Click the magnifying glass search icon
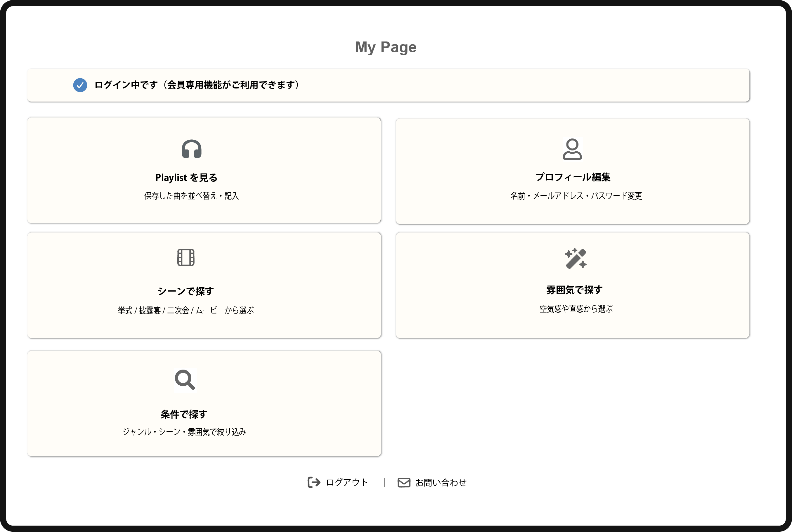The height and width of the screenshot is (532, 792). click(185, 380)
